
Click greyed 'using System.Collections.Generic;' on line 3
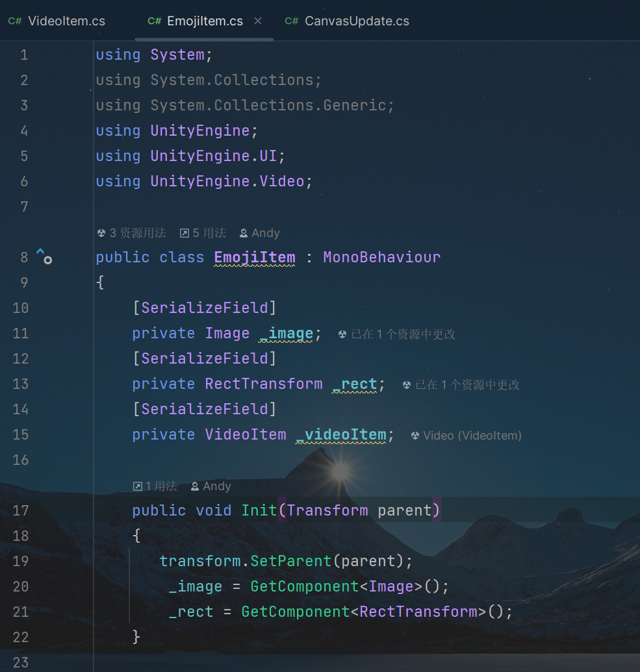(x=245, y=105)
